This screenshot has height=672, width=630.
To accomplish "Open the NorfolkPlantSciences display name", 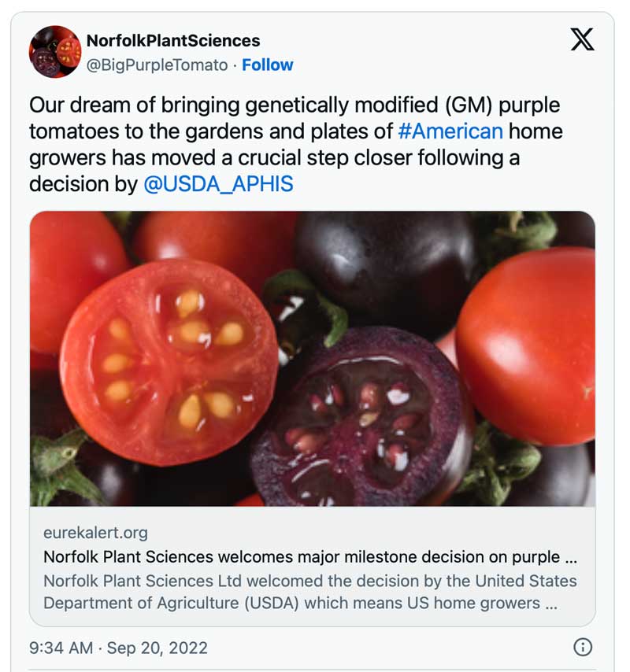I will (172, 40).
